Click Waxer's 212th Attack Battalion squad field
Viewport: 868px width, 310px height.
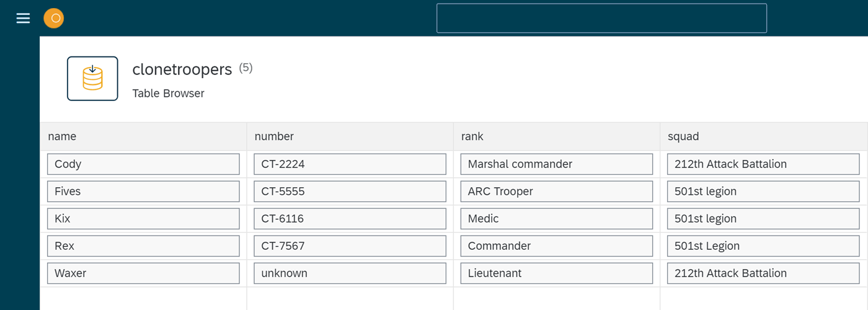763,273
